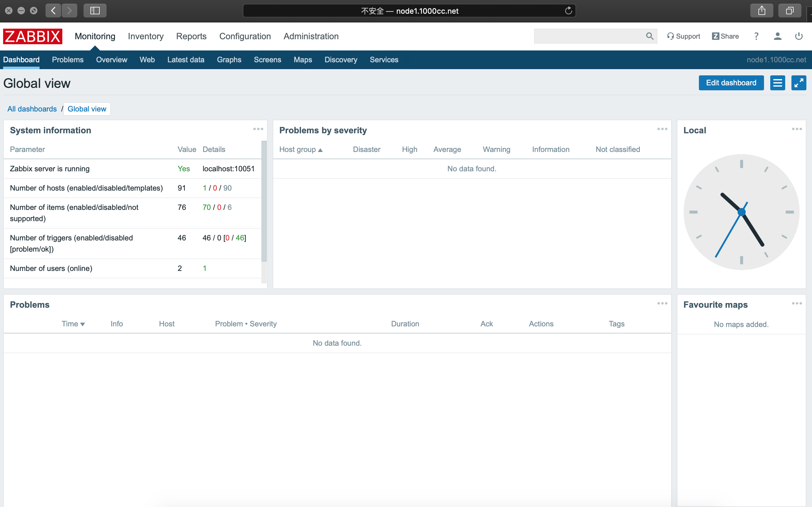Screen dimensions: 812x507
Task: Open the help question mark icon
Action: [756, 36]
